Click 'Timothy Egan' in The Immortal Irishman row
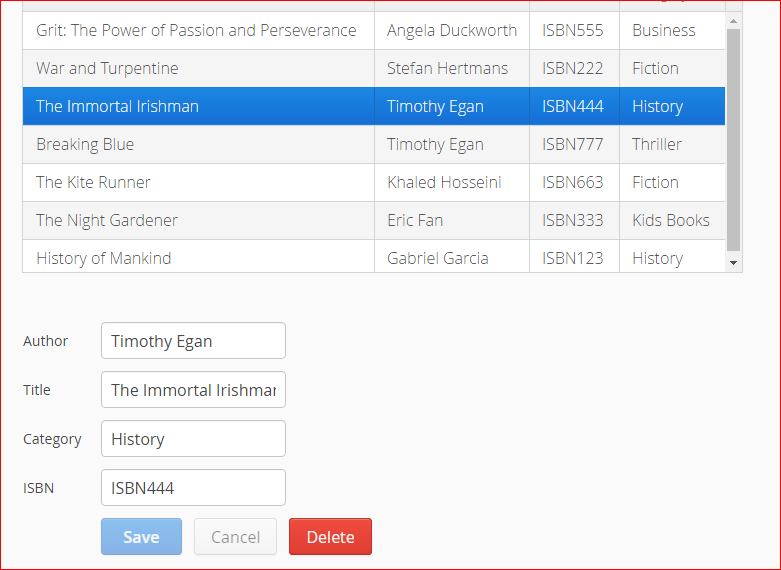Image resolution: width=781 pixels, height=570 pixels. [452, 106]
